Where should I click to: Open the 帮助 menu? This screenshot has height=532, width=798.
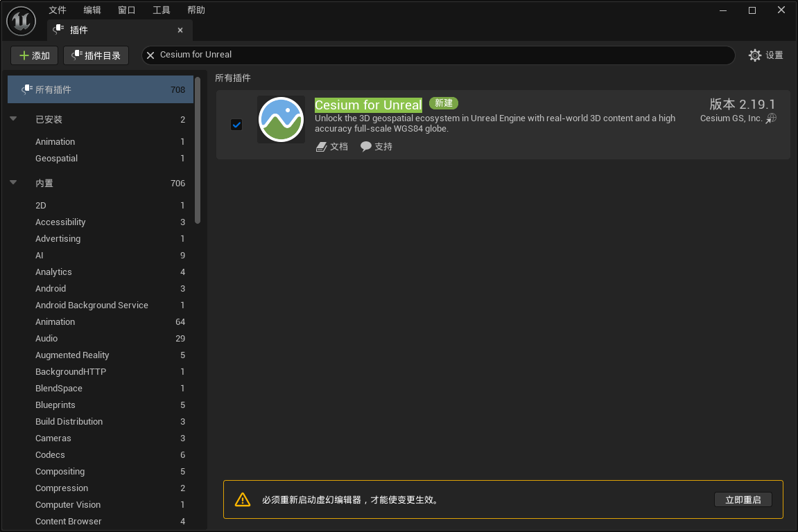[x=196, y=10]
